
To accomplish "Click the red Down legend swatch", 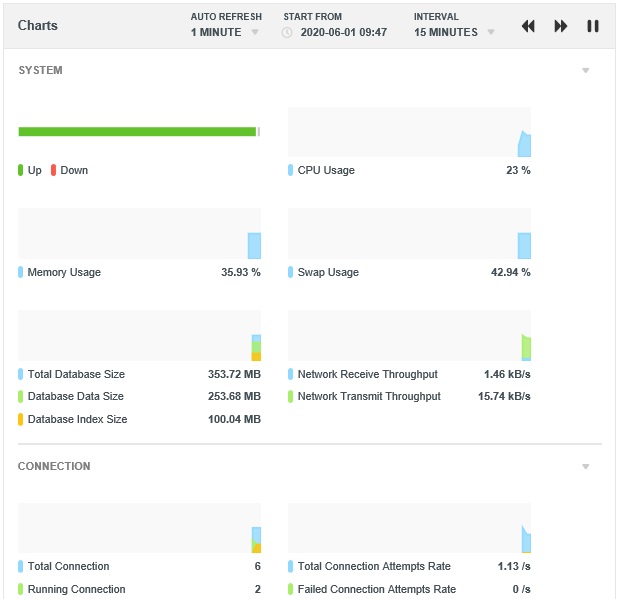I will (53, 170).
